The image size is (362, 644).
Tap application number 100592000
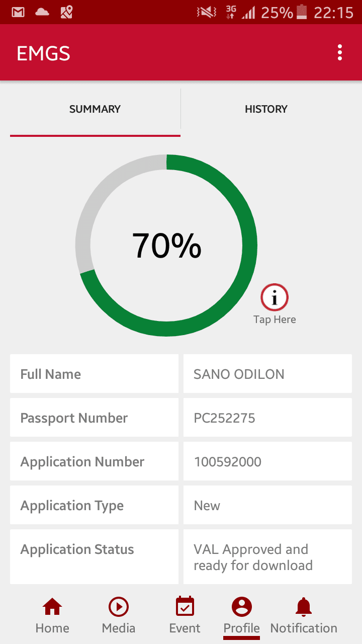click(228, 462)
